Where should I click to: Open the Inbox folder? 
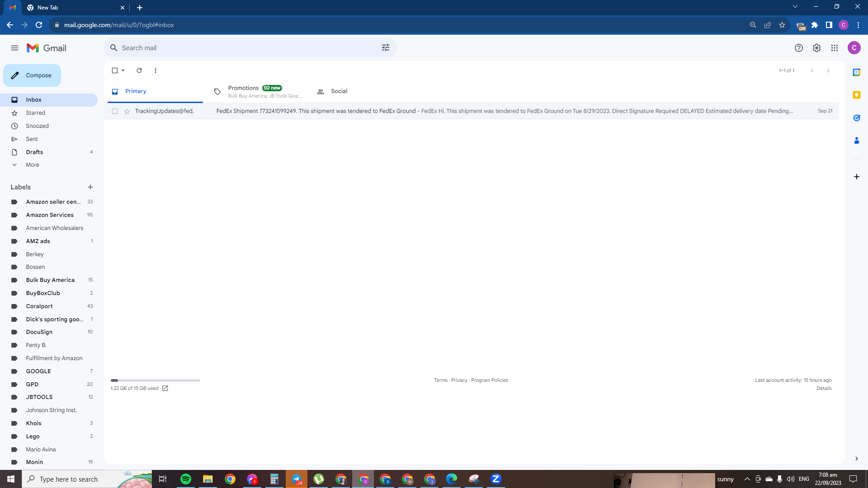click(49, 100)
